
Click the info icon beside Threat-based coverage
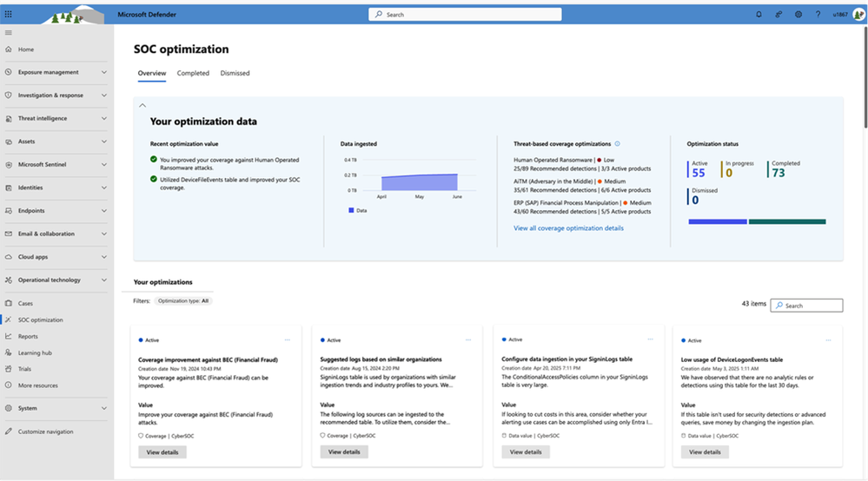(617, 143)
